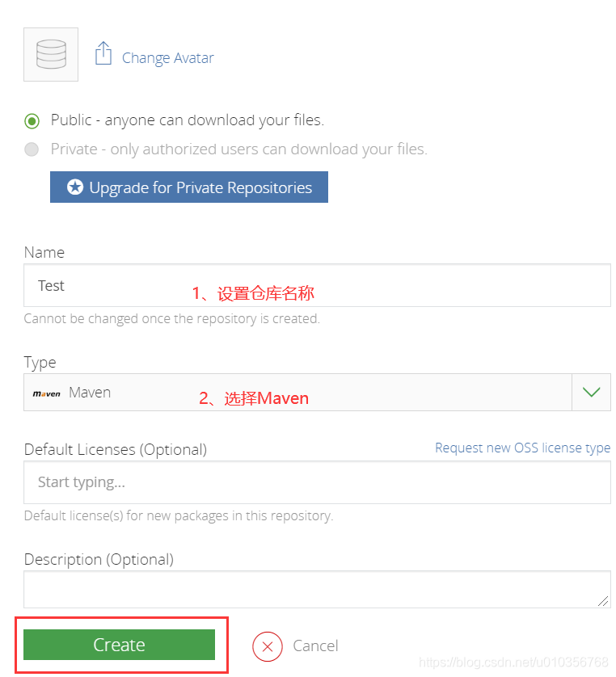
Task: Click inside the Description text area
Action: pyautogui.click(x=315, y=588)
